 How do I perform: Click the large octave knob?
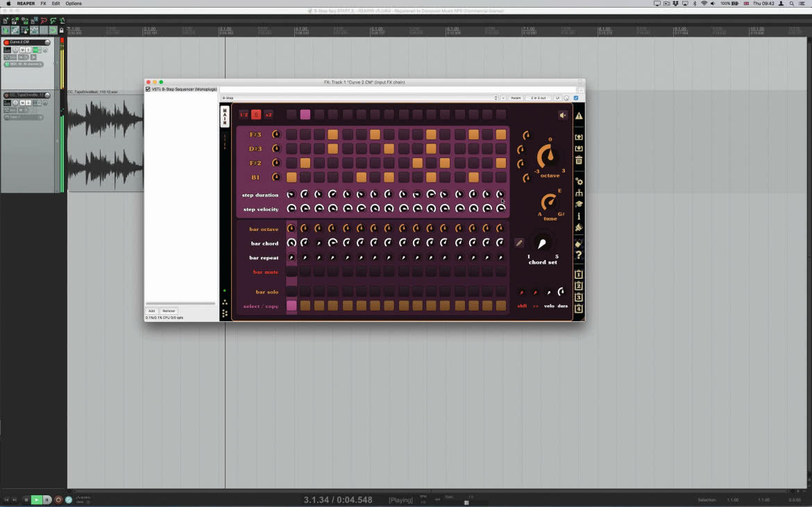coord(548,156)
